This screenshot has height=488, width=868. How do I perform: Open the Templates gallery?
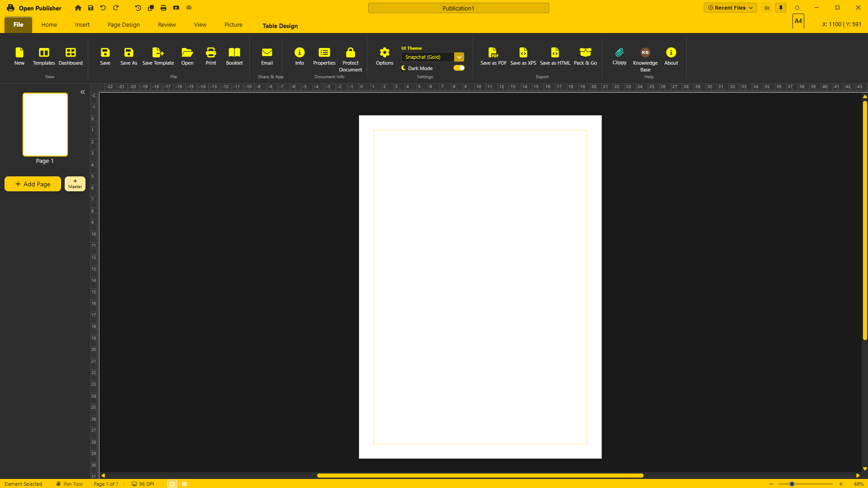pos(44,57)
